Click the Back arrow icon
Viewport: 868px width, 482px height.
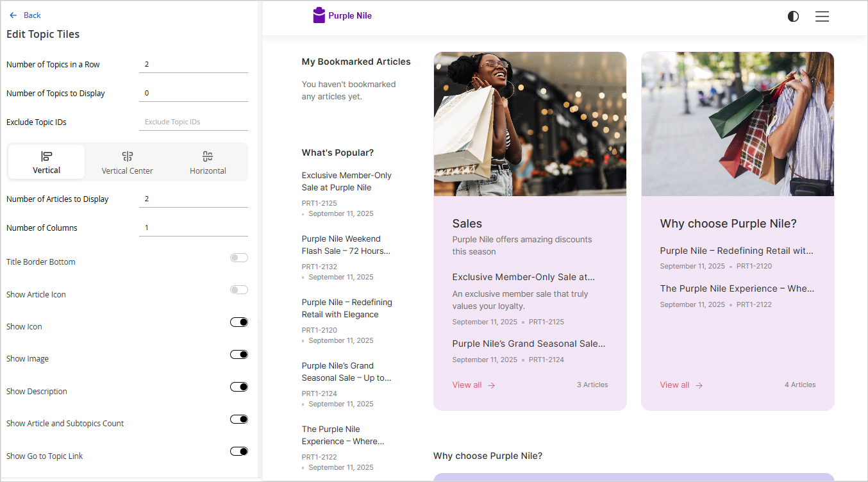(13, 15)
